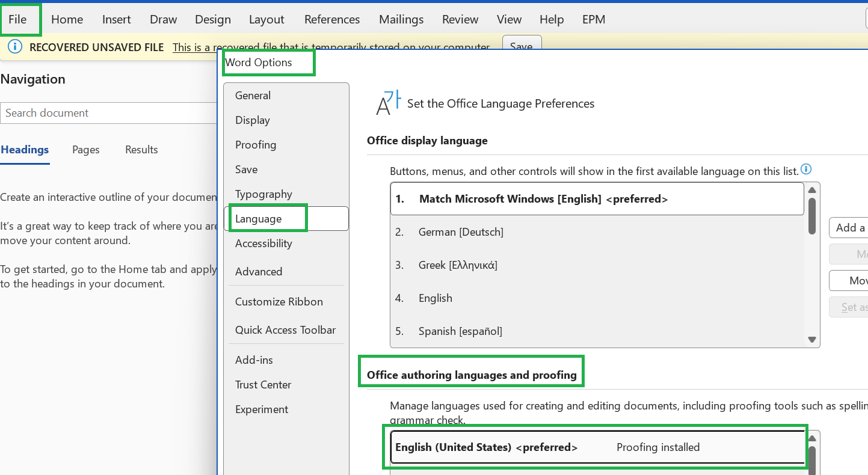The height and width of the screenshot is (475, 868).
Task: Click the Office Language Preferences icon
Action: (x=388, y=102)
